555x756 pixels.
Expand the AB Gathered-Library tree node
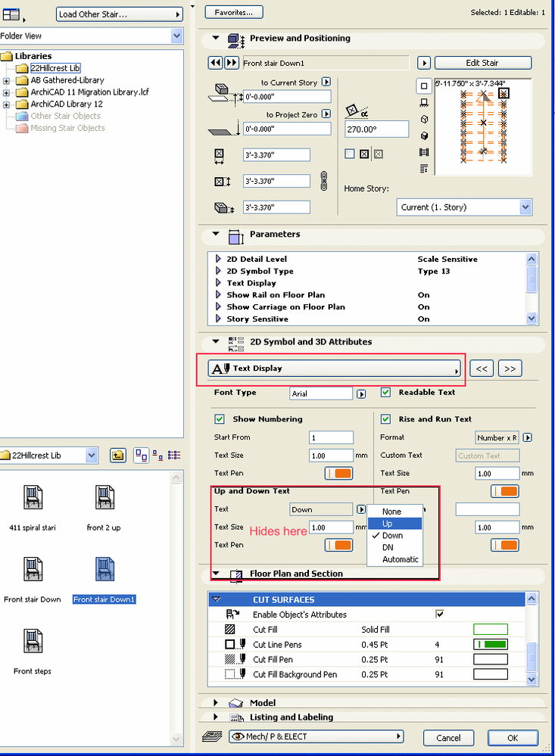(6, 80)
